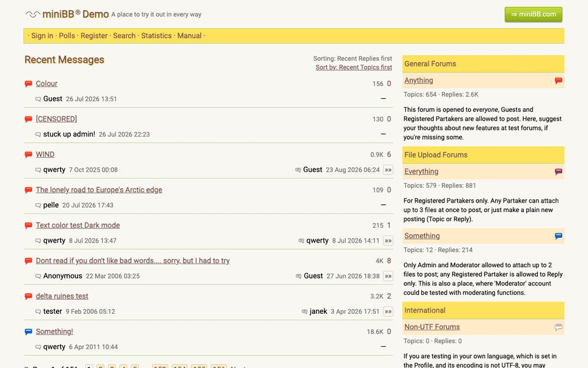Click the purple forum icon in the Everything row

559,171
